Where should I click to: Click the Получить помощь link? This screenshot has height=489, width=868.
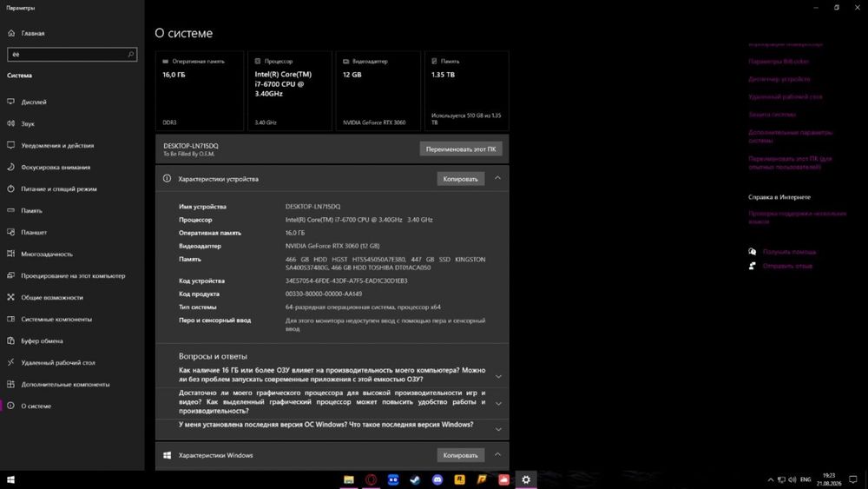[789, 252]
